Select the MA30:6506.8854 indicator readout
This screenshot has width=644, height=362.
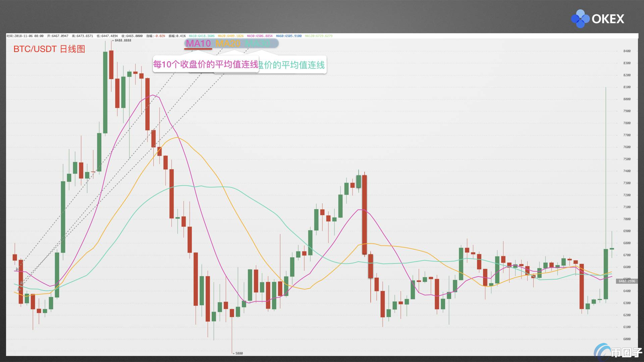(260, 36)
